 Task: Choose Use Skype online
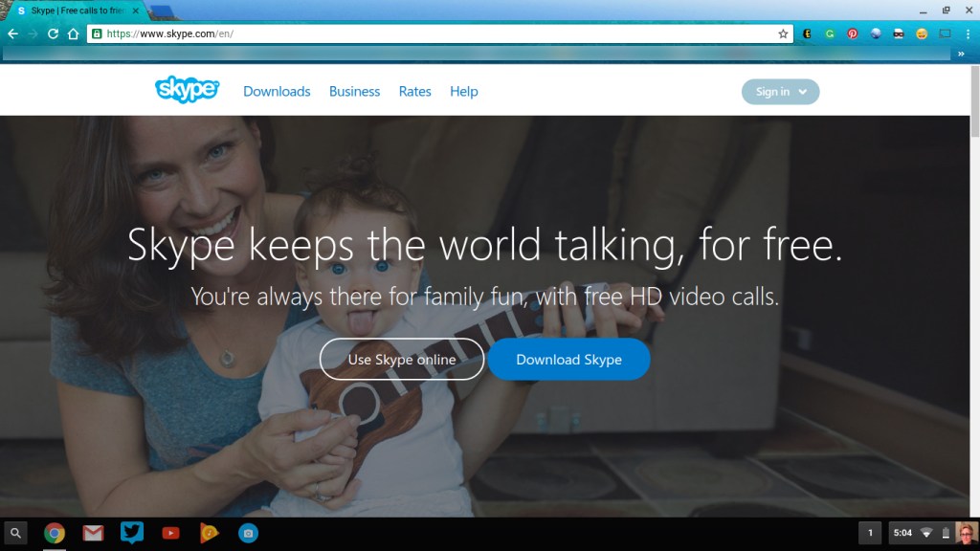coord(401,360)
